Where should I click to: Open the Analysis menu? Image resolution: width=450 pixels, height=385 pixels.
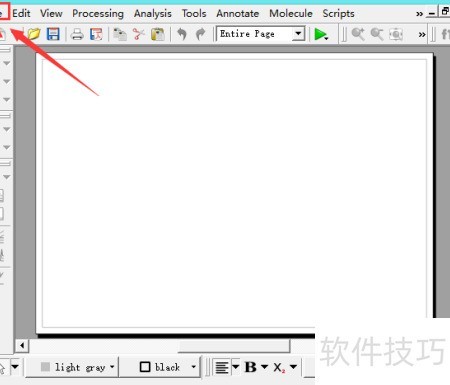153,13
